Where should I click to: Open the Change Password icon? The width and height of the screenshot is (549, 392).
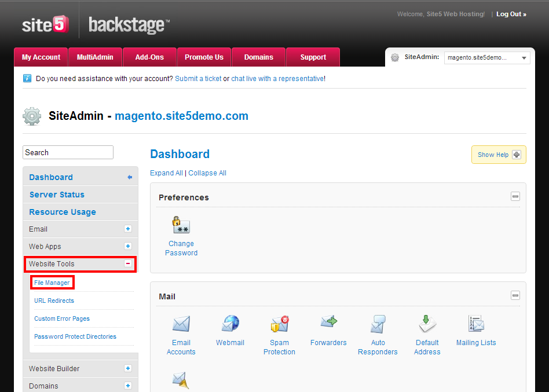pos(181,225)
